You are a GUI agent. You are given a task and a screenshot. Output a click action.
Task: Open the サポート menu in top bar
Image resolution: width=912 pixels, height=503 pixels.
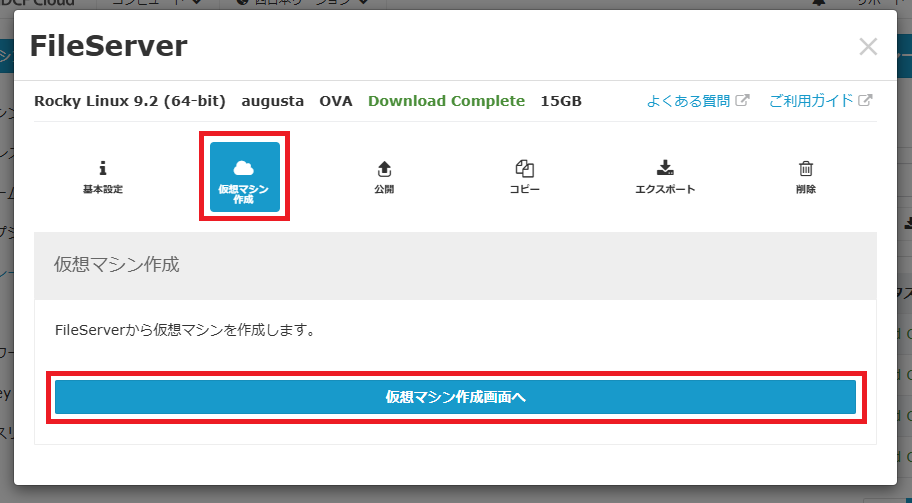pyautogui.click(x=882, y=4)
